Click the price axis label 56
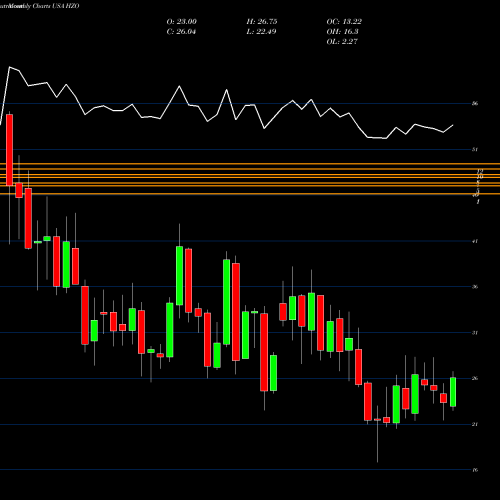The width and height of the screenshot is (500, 500). (x=475, y=104)
